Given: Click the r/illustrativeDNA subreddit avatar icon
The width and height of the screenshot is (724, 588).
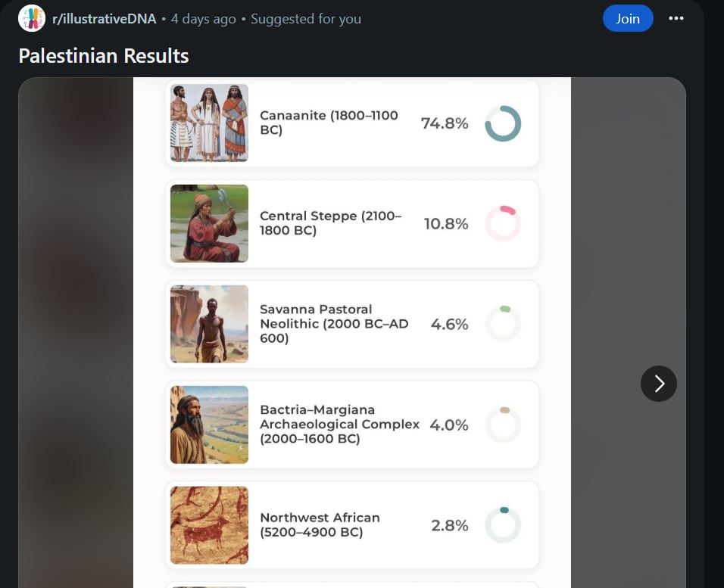Looking at the screenshot, I should [x=32, y=18].
